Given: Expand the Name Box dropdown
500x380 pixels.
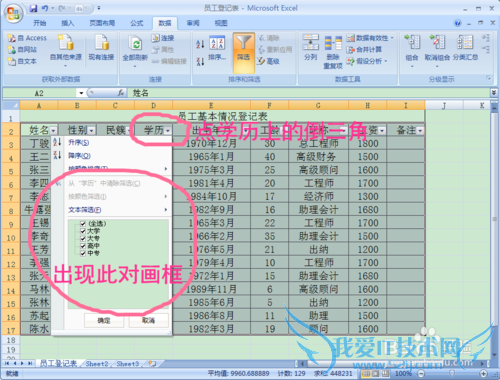Looking at the screenshot, I should click(x=81, y=93).
